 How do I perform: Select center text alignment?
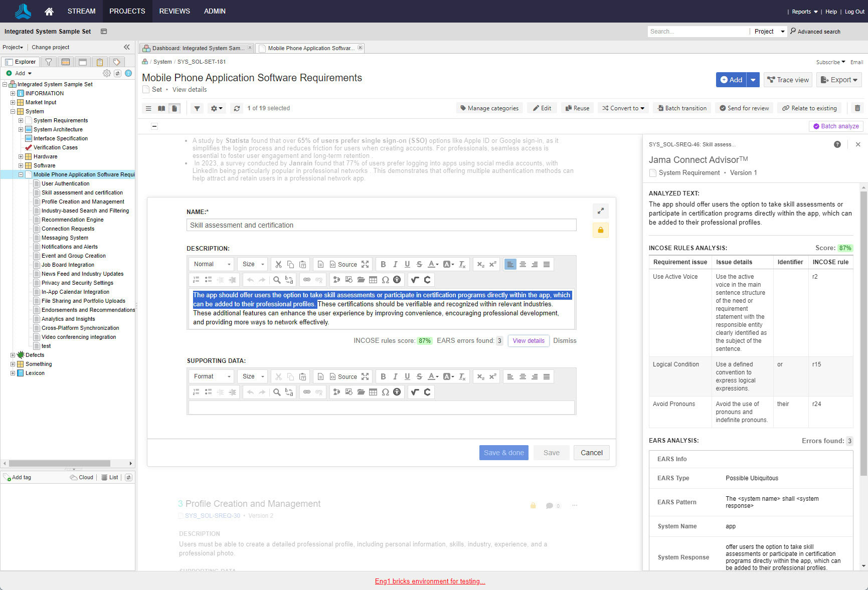522,264
